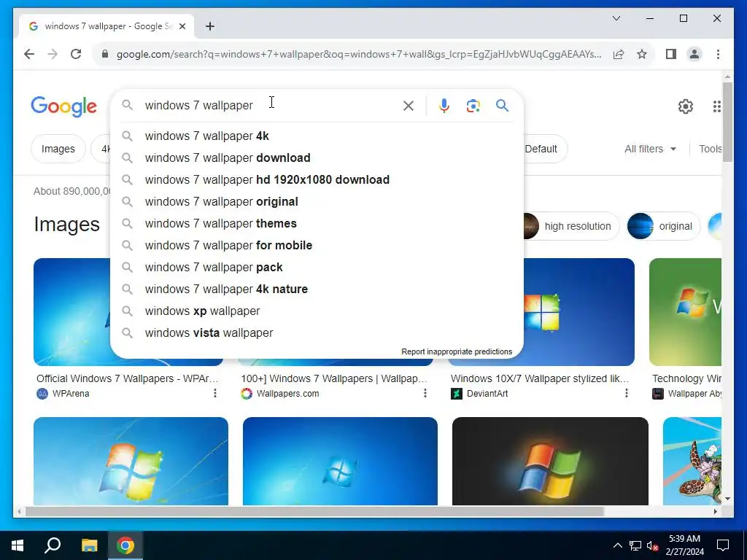Open Official Windows 7 Wallpapers WPArena link
Screen dimensions: 747x560
pyautogui.click(x=127, y=379)
